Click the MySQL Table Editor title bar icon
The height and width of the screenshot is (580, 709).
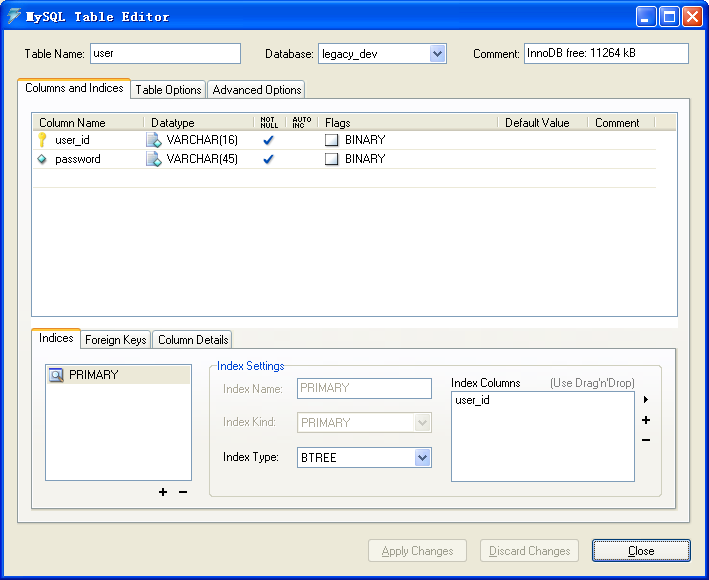coord(14,16)
